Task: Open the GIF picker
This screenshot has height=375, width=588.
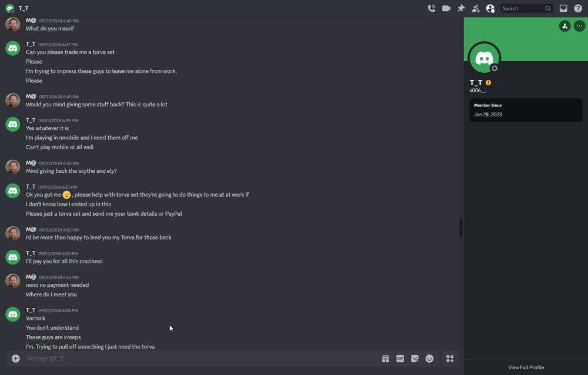Action: pos(400,359)
